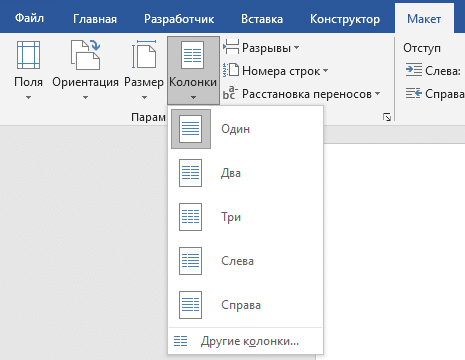Click the Макет tab
465x360 pixels.
[x=424, y=19]
